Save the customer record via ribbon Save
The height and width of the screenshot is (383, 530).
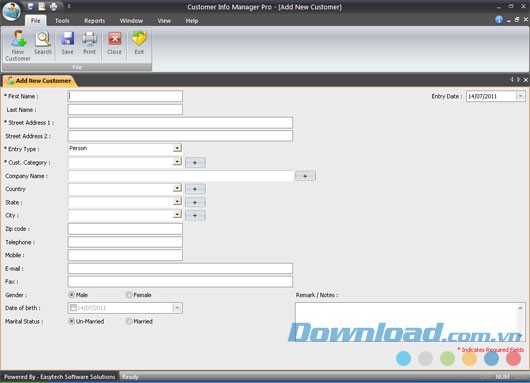point(68,43)
